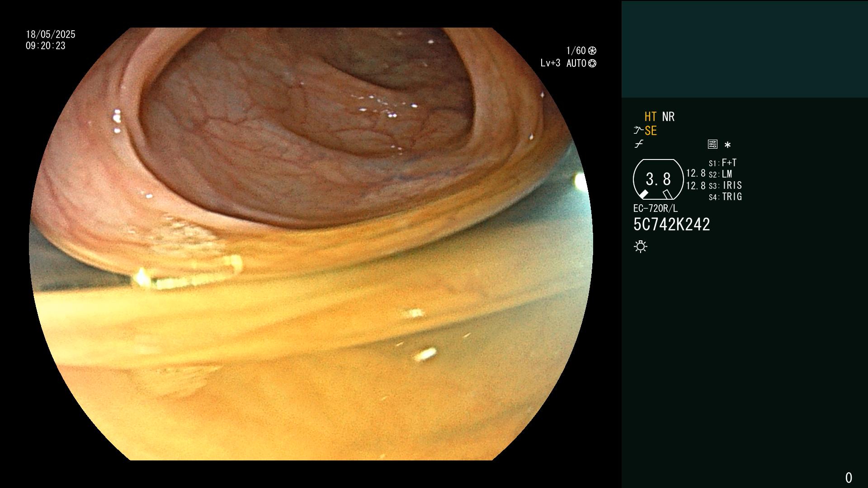Click the lower 12.8 diameter value
This screenshot has width=868, height=488.
(696, 186)
